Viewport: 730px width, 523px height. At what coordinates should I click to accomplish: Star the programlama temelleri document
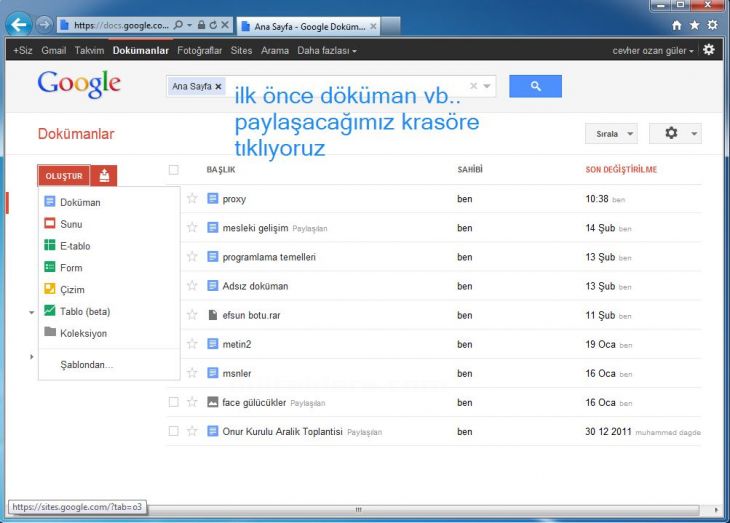point(192,257)
